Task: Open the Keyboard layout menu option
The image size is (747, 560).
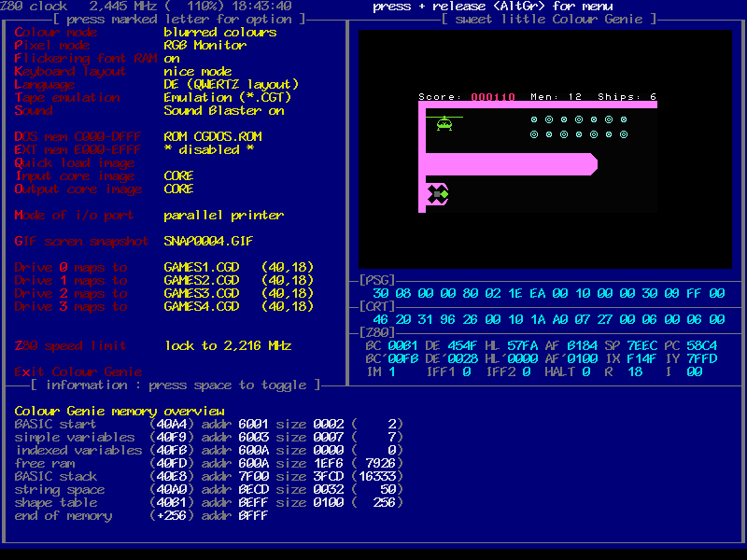Action: click(x=71, y=72)
